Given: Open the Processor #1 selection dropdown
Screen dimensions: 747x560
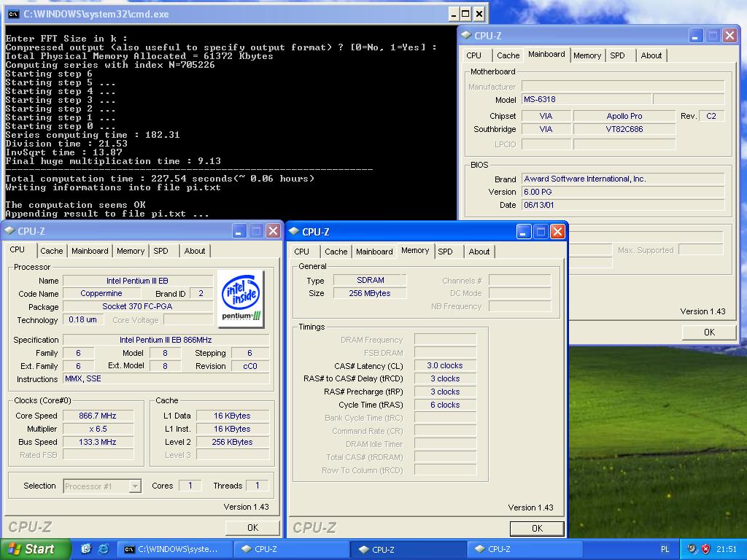Looking at the screenshot, I should [135, 486].
